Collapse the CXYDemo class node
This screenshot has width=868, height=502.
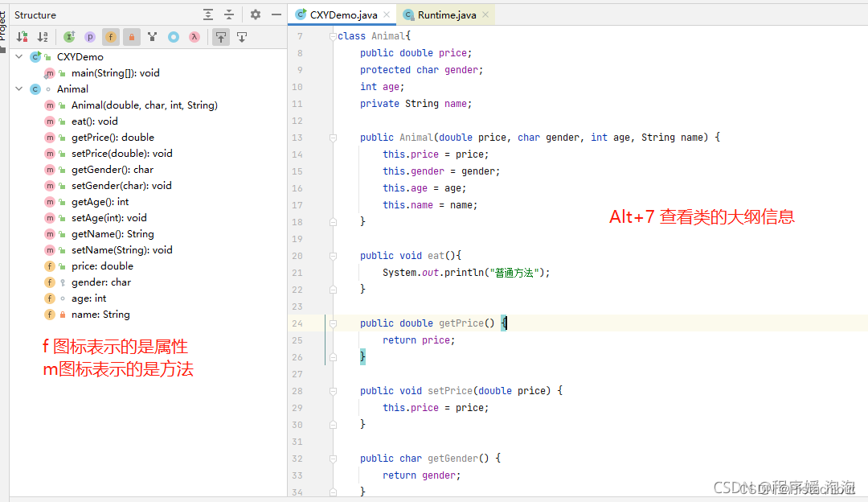click(19, 56)
